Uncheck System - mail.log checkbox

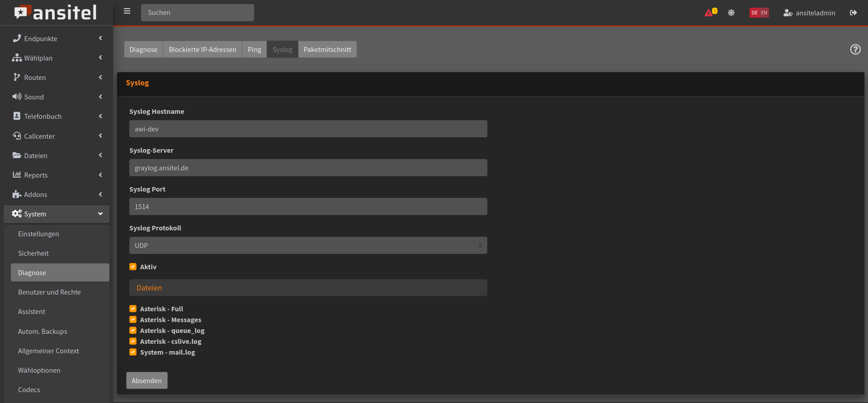click(x=133, y=352)
